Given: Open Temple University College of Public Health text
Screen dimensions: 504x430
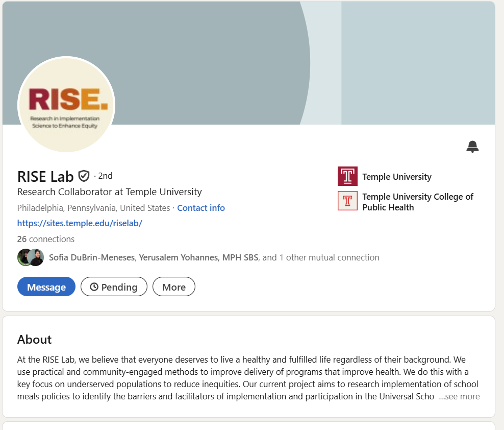Looking at the screenshot, I should [417, 202].
